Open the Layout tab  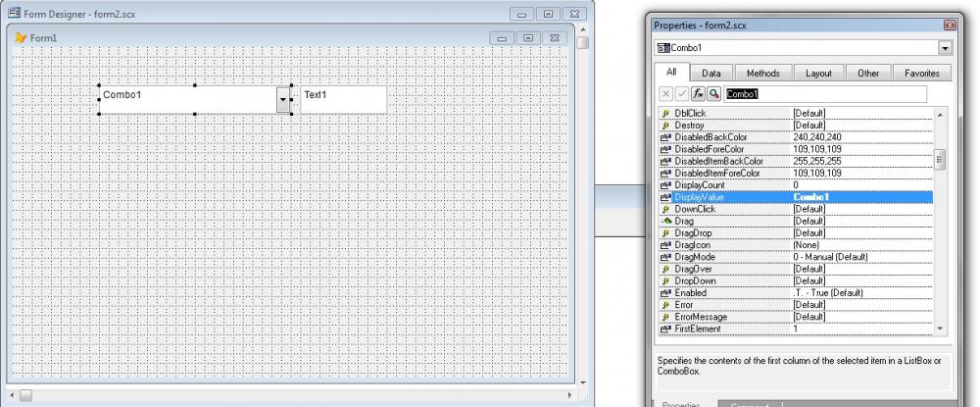coord(818,74)
